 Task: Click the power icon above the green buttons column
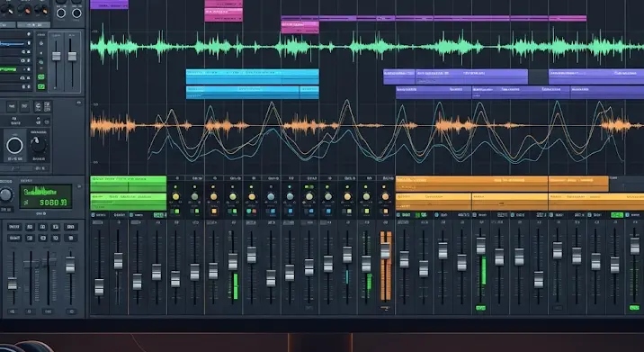41,42
